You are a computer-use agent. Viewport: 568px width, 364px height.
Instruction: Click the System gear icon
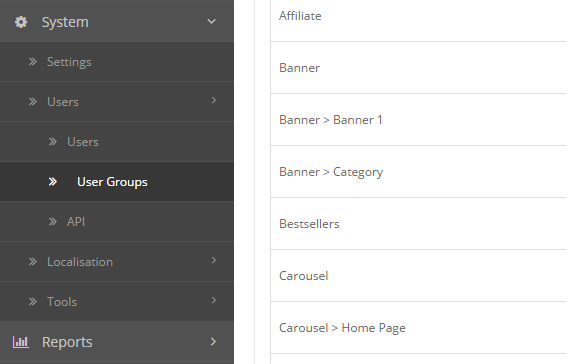(21, 22)
